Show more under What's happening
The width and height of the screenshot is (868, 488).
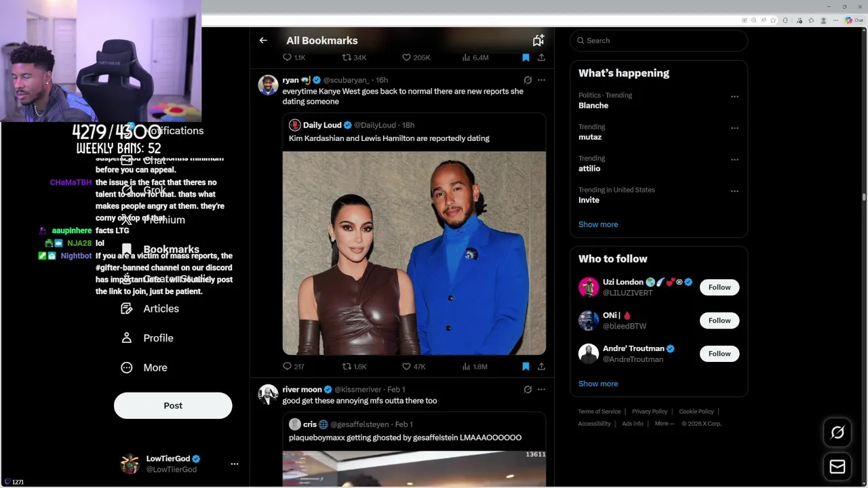coord(598,224)
